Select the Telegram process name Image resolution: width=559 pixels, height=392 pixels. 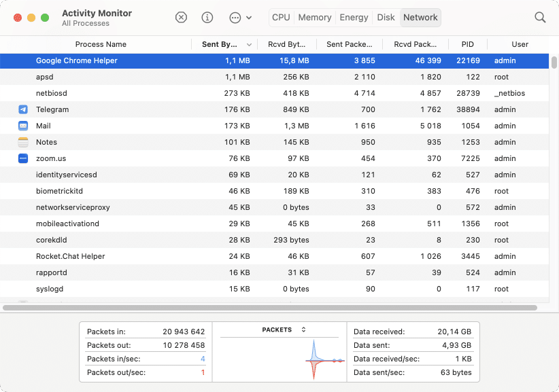52,109
